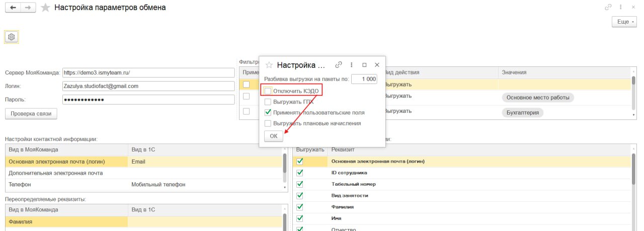Image resolution: width=644 pixels, height=231 pixels.
Task: Check the Выгружать ГПХ option
Action: pos(268,102)
